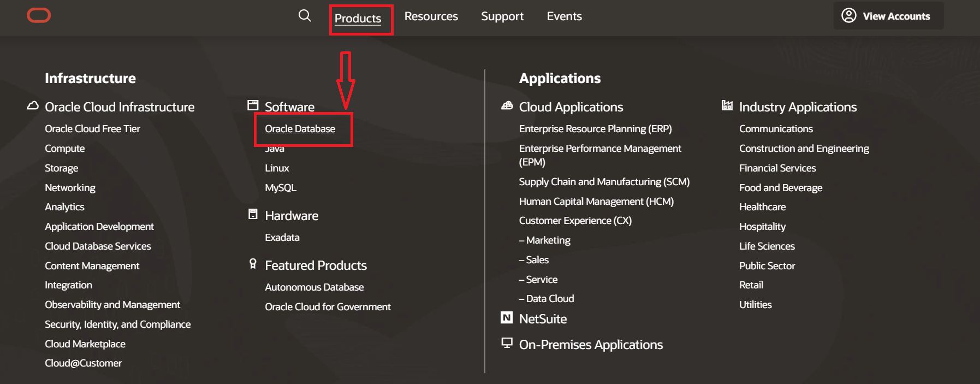Open Enterprise Performance Management (EPM)
Viewport: 980px width, 384px height.
600,155
